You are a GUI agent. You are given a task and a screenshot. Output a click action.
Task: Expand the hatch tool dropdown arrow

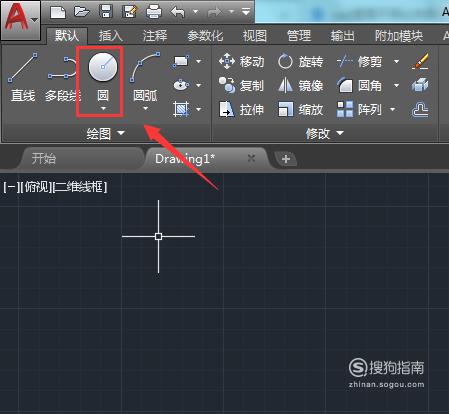pyautogui.click(x=199, y=109)
